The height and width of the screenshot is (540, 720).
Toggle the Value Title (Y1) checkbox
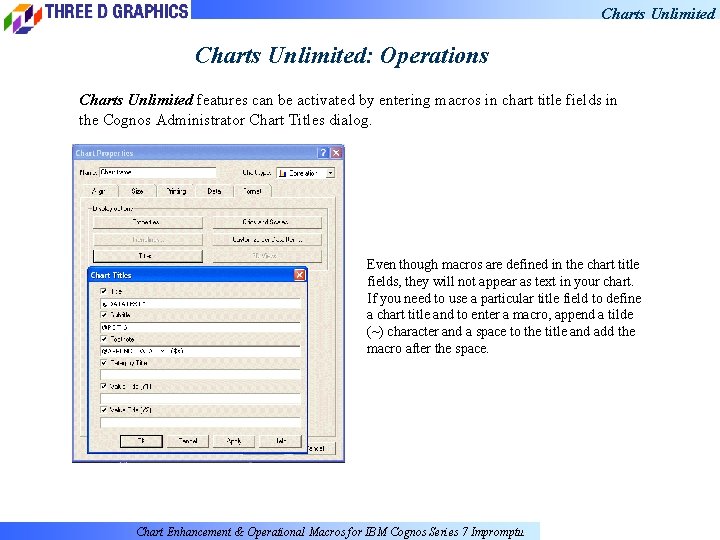(104, 386)
